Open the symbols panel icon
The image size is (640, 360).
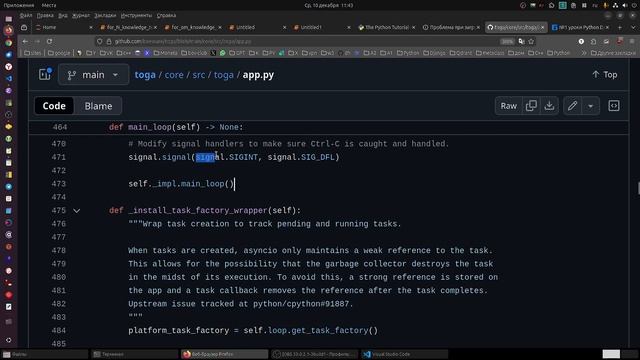(614, 106)
